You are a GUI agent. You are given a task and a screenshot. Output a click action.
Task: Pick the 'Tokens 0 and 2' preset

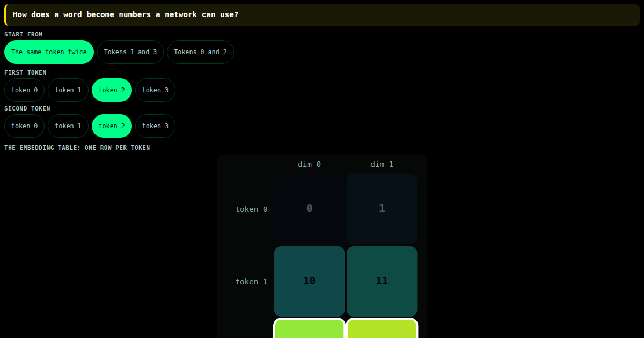(200, 52)
